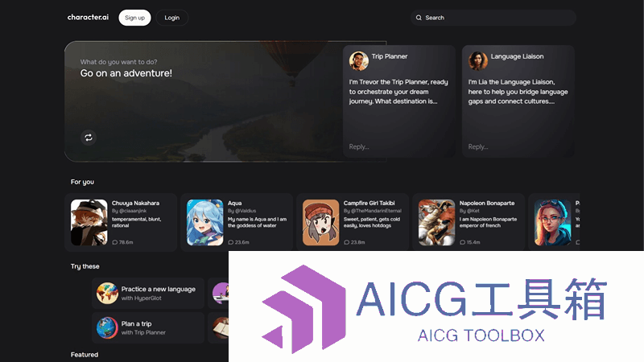Viewport: 644px width, 362px height.
Task: Click the Featured heading
Action: click(x=85, y=355)
